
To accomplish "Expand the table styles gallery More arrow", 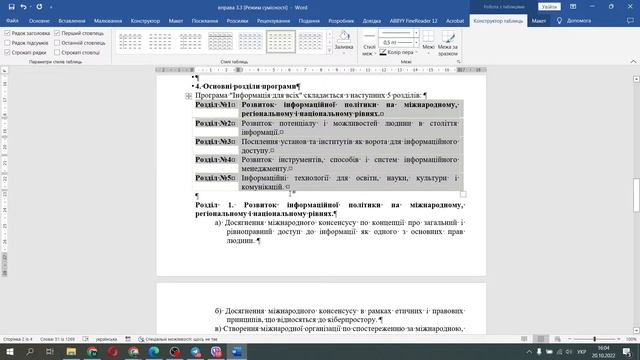I will coord(329,51).
